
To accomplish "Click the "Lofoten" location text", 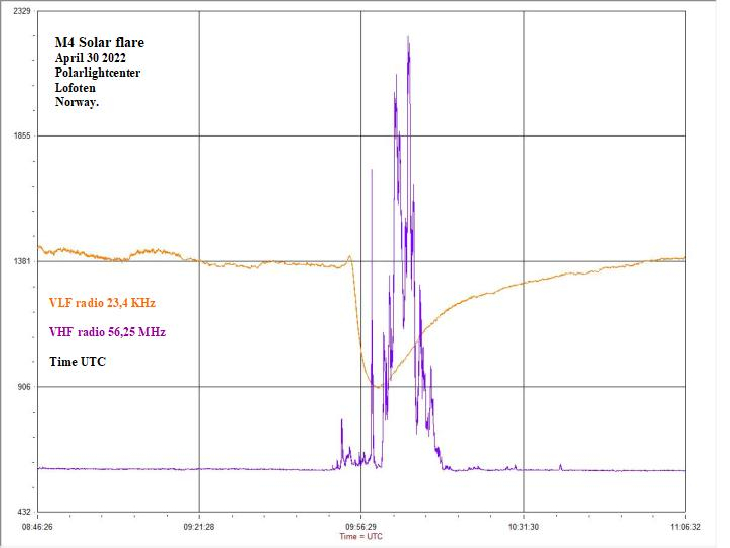I will click(75, 88).
